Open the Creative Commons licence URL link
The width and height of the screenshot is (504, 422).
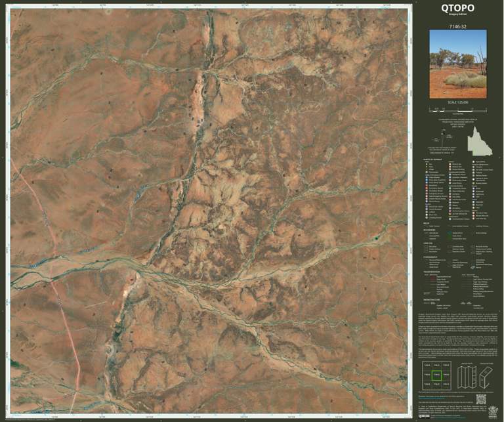pyautogui.click(x=450, y=417)
